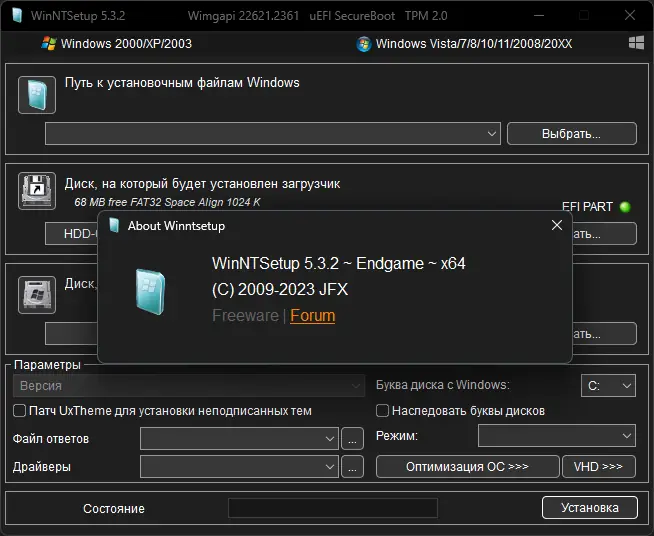Expand the Файл ответов dropdown
Screen dimensions: 654x536
pos(239,438)
